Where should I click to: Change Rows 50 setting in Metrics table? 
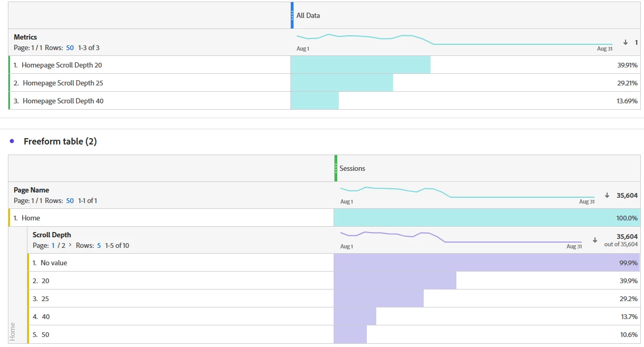coord(70,48)
